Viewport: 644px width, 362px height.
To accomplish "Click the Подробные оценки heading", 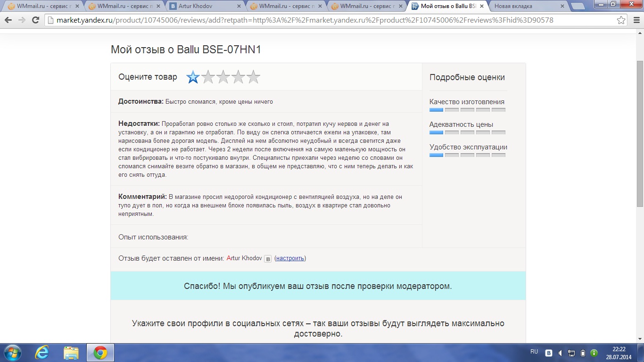I will pyautogui.click(x=467, y=77).
